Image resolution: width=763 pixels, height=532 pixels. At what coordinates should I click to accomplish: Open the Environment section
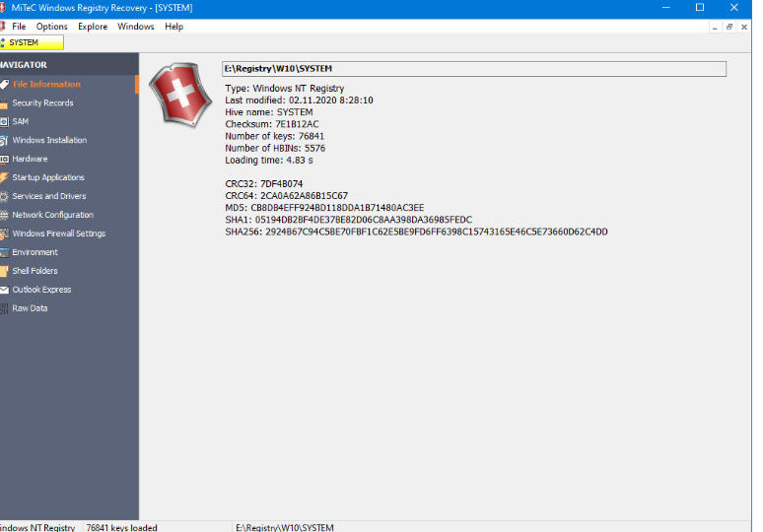click(35, 253)
